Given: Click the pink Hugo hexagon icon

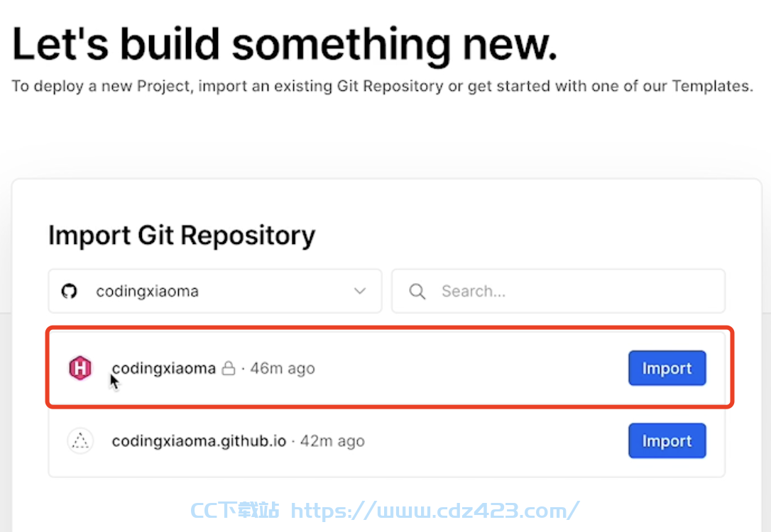Looking at the screenshot, I should pyautogui.click(x=80, y=368).
